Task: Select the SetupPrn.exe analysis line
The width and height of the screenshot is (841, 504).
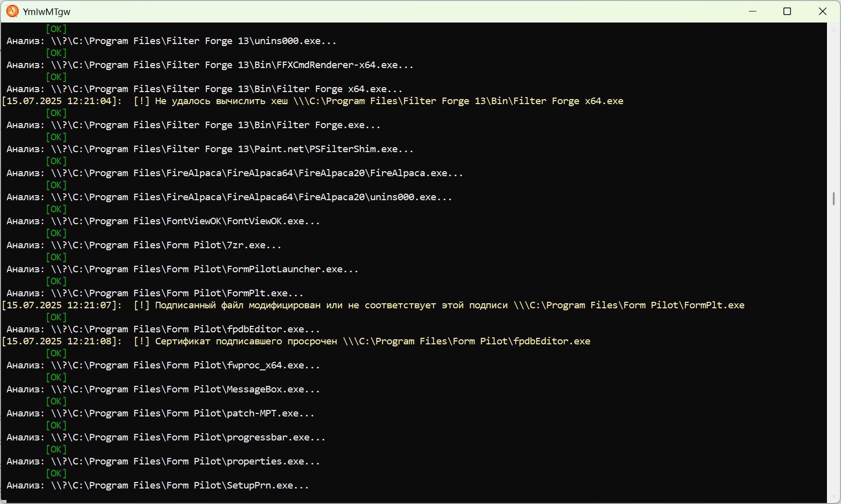Action: 158,485
